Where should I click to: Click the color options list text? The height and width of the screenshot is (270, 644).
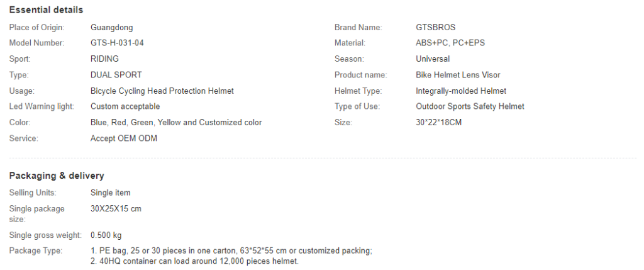176,123
